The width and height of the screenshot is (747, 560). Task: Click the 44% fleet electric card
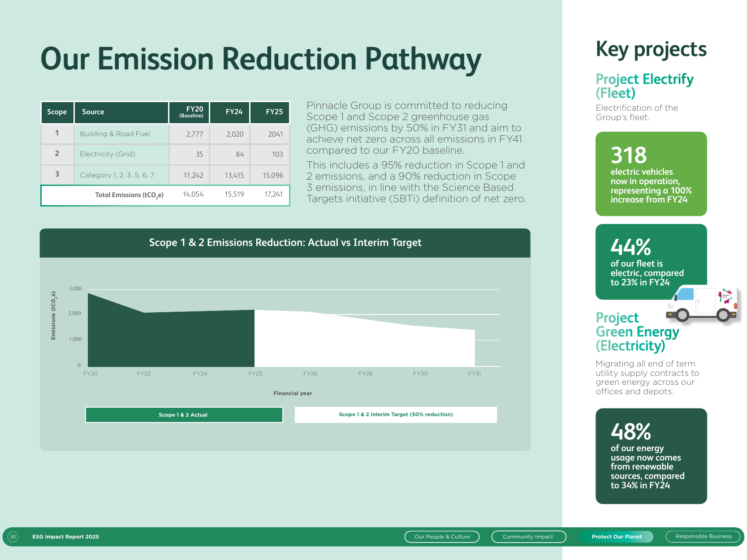(651, 262)
